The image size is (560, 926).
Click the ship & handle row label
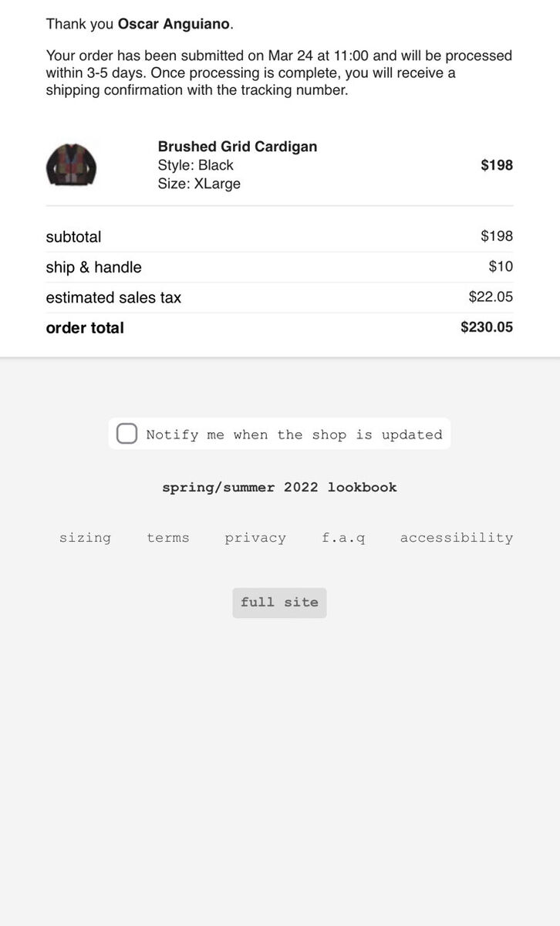click(x=94, y=267)
